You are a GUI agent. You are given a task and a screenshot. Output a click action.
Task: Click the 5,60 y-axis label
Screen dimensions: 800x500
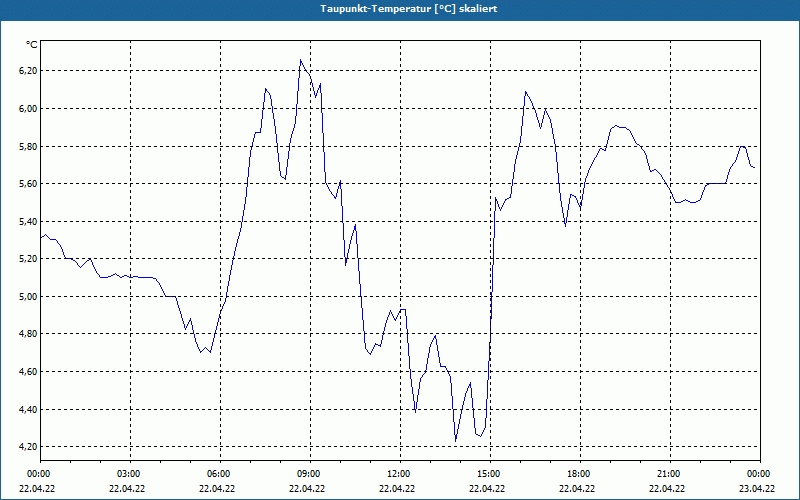28,184
